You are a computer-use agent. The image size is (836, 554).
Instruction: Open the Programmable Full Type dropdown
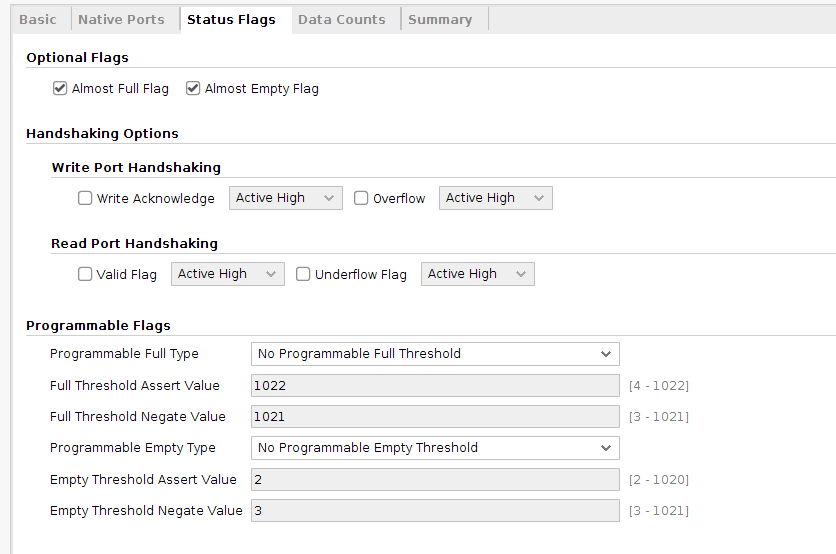(x=435, y=353)
